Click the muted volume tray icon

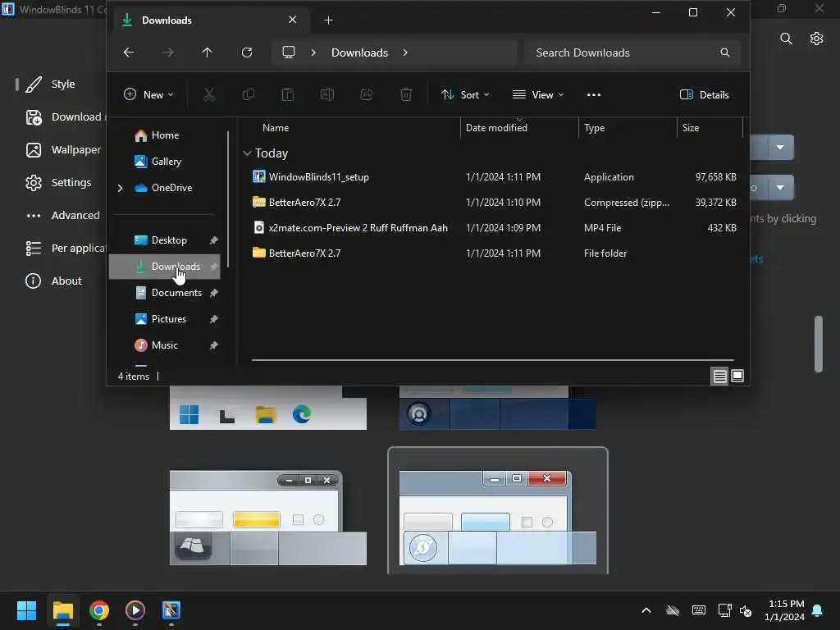(x=746, y=610)
